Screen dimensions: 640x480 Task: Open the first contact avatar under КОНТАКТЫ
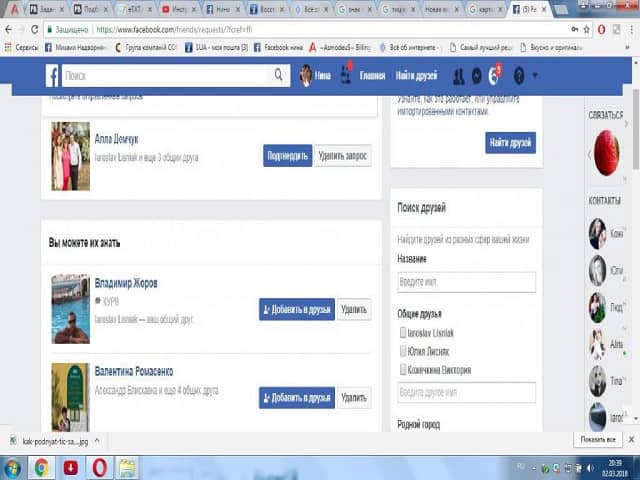598,233
